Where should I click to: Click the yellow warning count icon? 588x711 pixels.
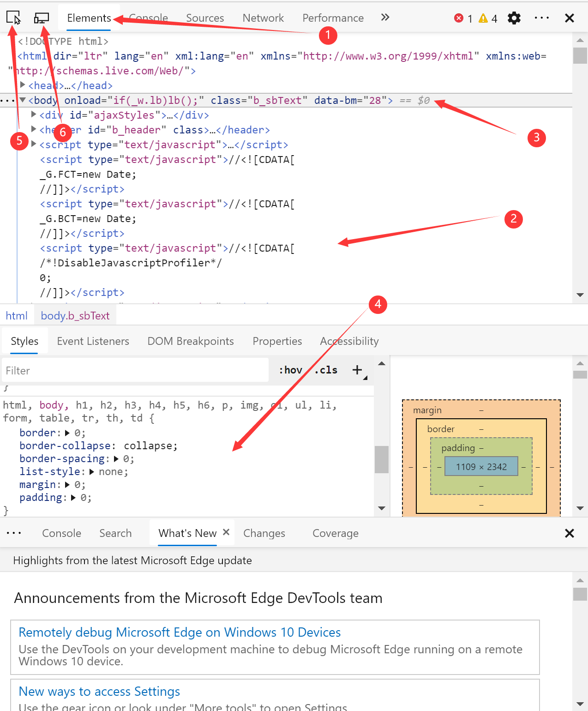[x=483, y=18]
